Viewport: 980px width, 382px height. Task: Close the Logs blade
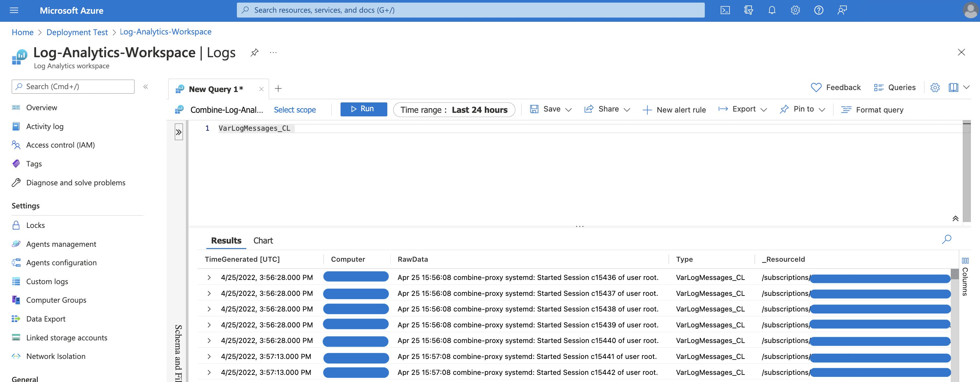point(961,53)
